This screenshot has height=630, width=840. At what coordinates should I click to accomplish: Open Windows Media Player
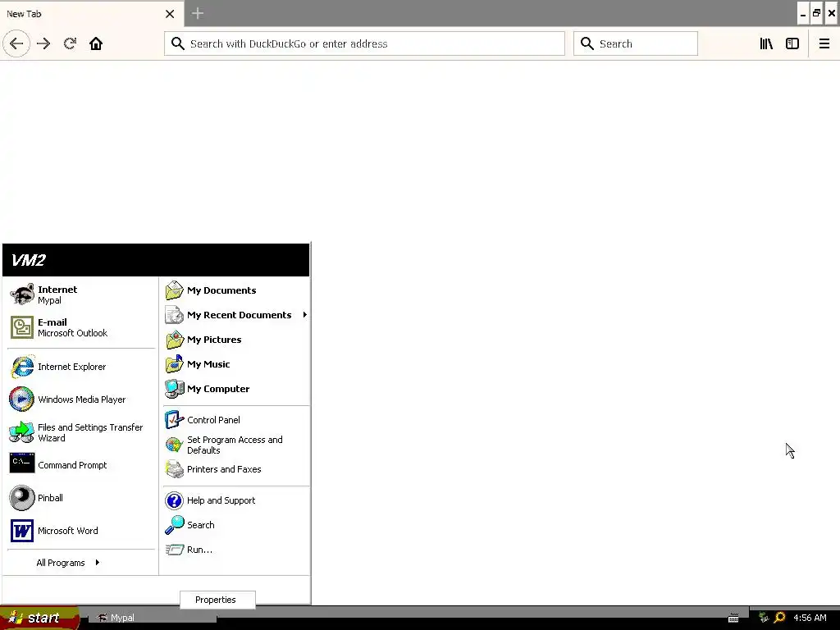(81, 399)
